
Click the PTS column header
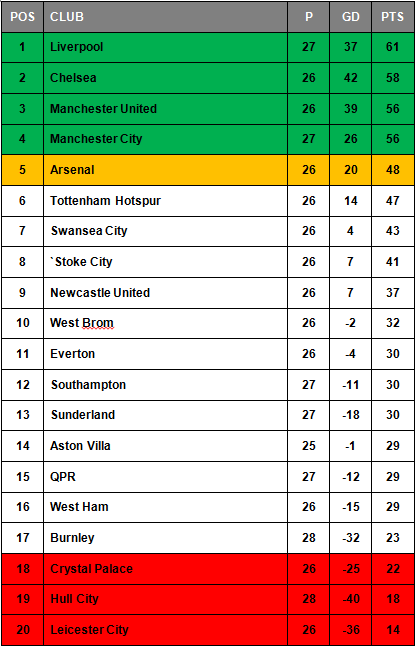[x=393, y=17]
